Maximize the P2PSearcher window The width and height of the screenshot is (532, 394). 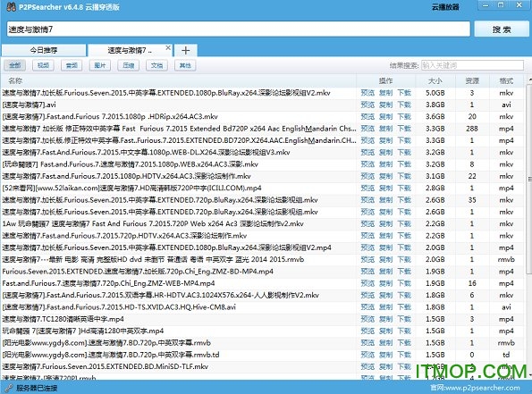501,5
